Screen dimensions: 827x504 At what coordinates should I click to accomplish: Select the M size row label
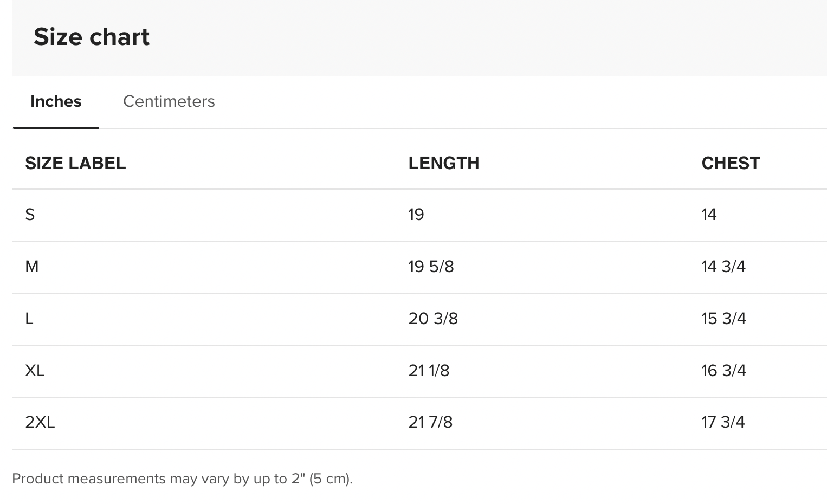[x=32, y=267]
